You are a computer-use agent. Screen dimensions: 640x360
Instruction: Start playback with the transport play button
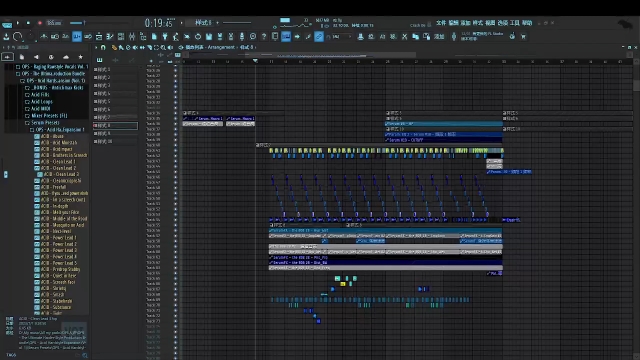coord(18,23)
